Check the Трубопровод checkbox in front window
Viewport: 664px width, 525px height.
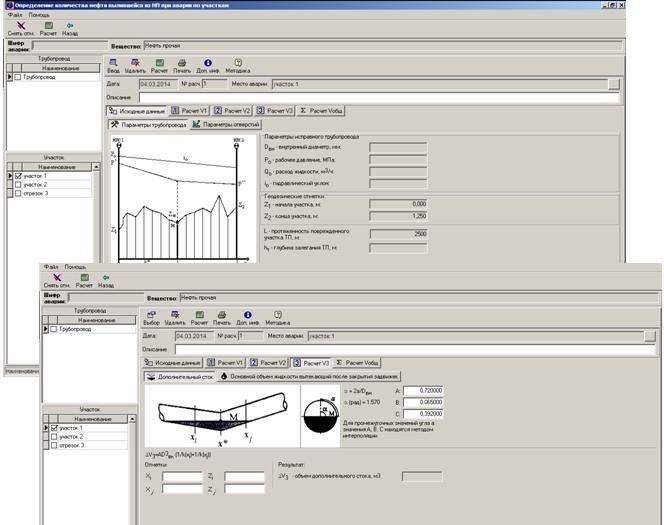54,328
